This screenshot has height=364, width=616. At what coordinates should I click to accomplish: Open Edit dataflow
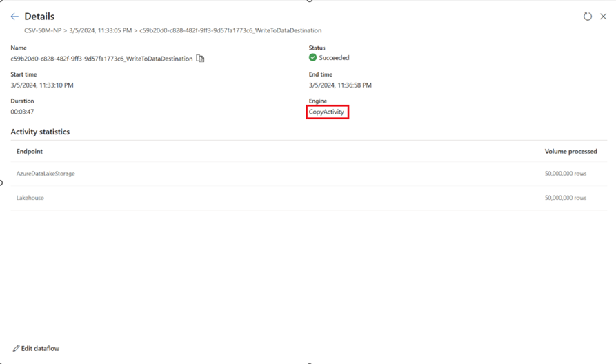click(36, 348)
